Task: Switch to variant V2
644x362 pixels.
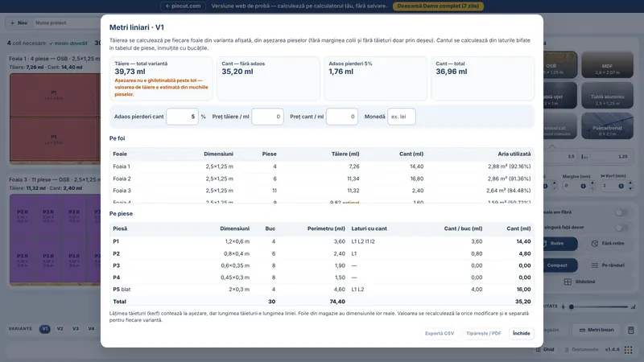Action: point(60,329)
